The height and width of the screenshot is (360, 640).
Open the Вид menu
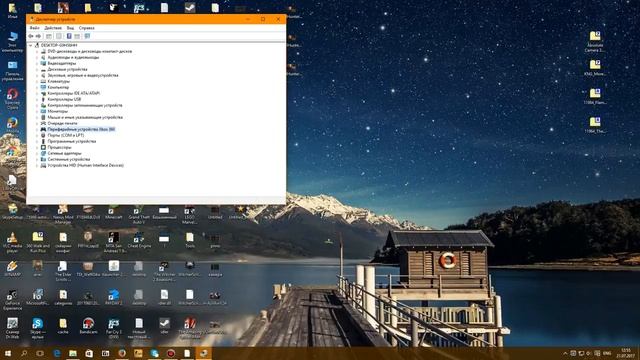(70, 28)
